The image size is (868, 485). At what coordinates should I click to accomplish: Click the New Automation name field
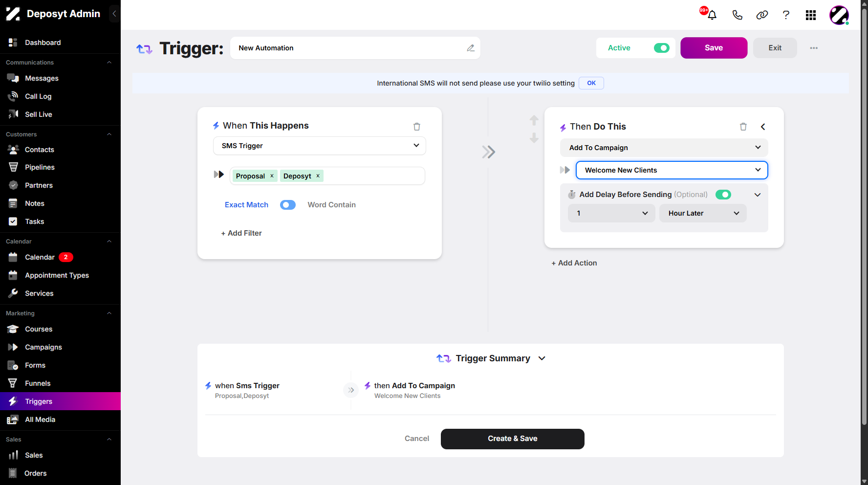355,48
